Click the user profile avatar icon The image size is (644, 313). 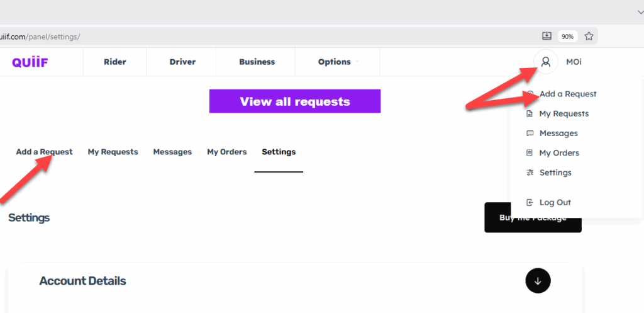(545, 62)
